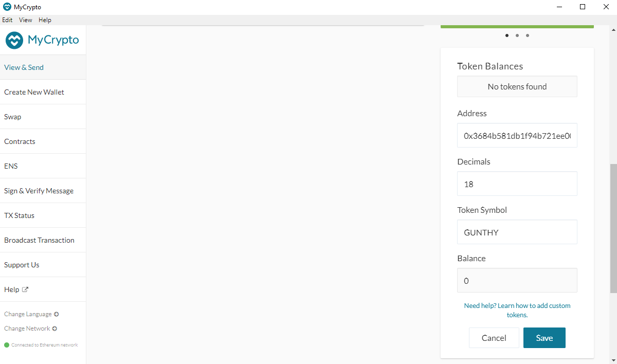Screen dimensions: 617x364
Task: Save the custom GUNTHY token
Action: tap(544, 338)
